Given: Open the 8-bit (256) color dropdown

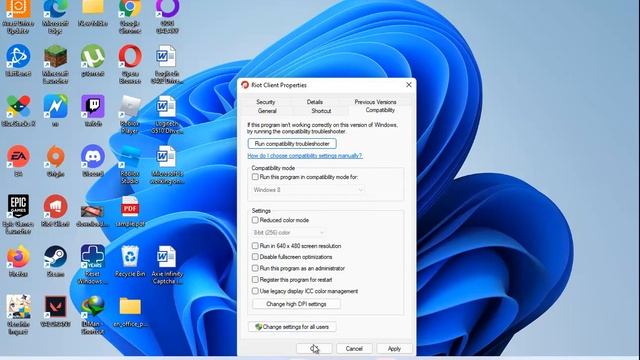Looking at the screenshot, I should (289, 232).
